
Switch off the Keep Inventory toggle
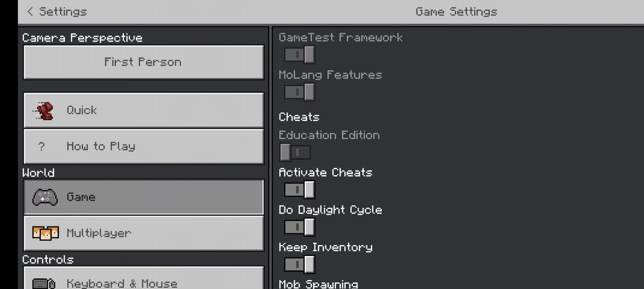(300, 265)
